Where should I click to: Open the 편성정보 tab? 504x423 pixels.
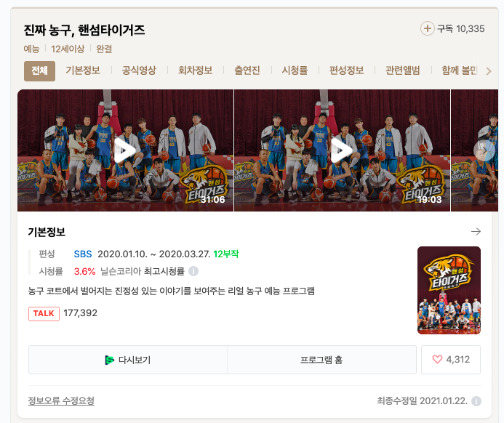pyautogui.click(x=346, y=70)
